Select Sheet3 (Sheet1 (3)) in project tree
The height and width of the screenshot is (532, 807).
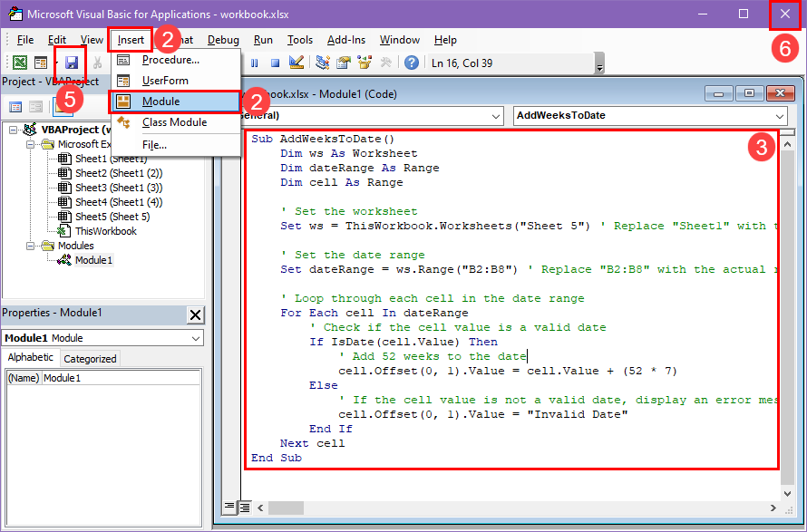(119, 188)
